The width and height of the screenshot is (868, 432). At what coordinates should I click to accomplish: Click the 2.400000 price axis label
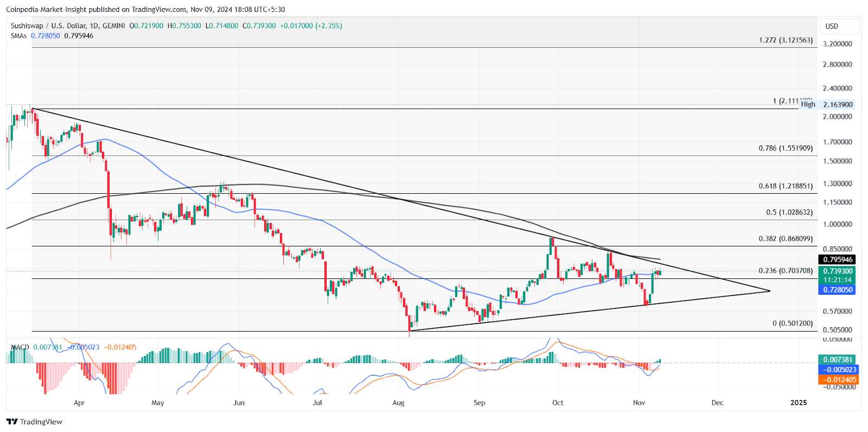(838, 88)
